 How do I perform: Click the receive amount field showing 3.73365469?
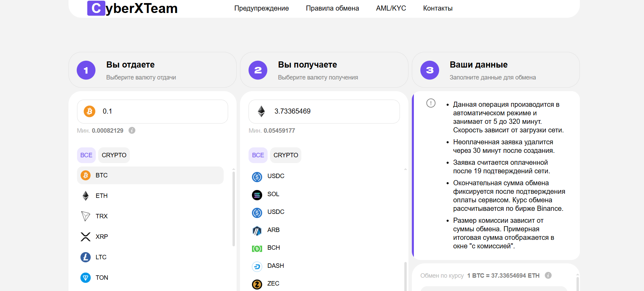324,112
